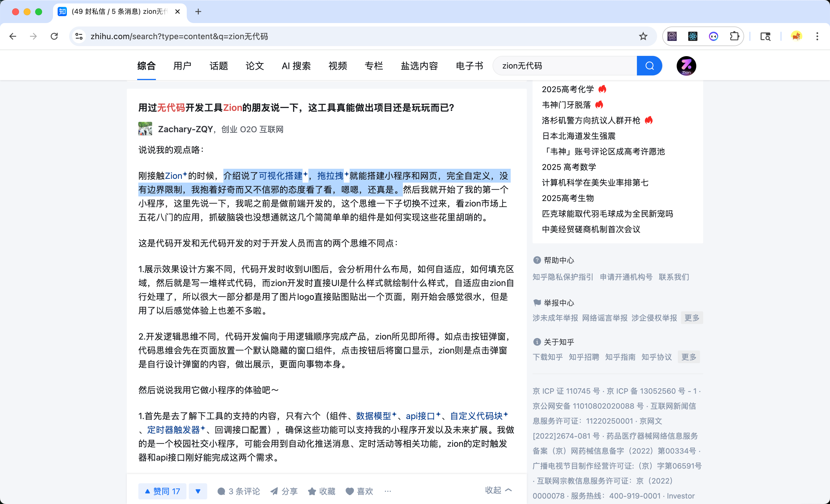
Task: Click the 举报中心 flag icon
Action: click(x=537, y=303)
